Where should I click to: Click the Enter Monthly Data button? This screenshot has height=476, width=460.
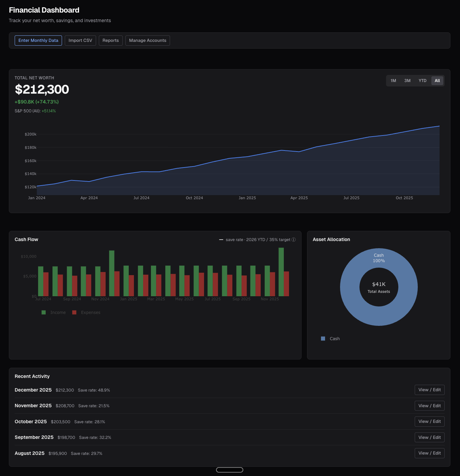click(38, 41)
